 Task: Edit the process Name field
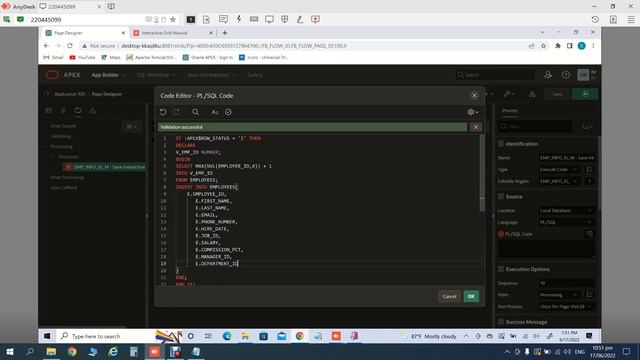pos(567,158)
